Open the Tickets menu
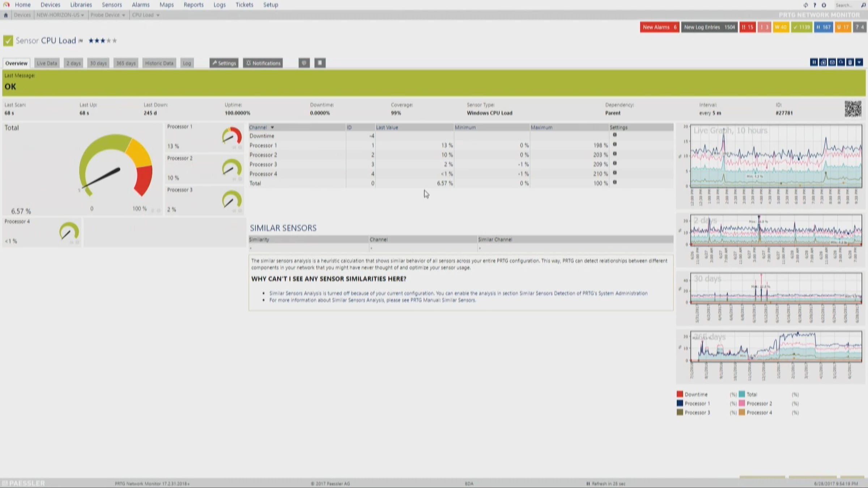This screenshot has width=868, height=488. (x=244, y=5)
